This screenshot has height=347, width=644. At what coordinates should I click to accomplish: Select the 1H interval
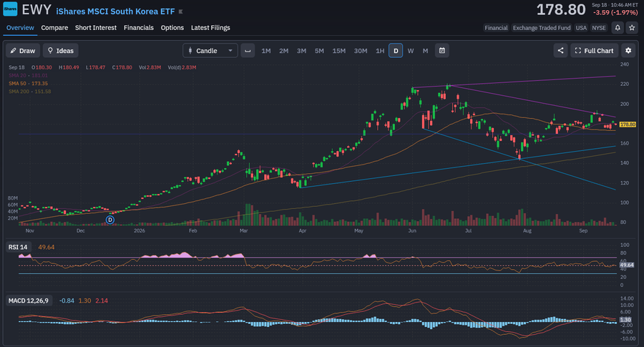[x=380, y=51]
